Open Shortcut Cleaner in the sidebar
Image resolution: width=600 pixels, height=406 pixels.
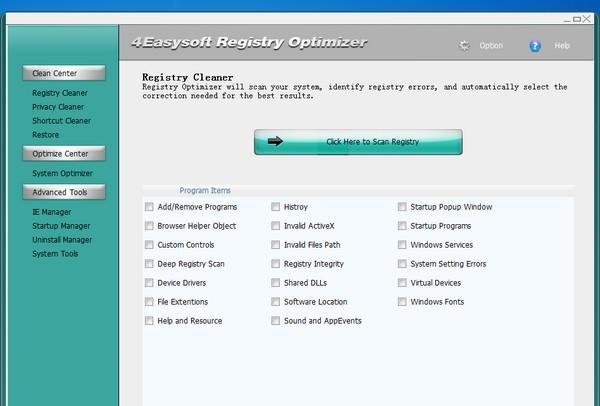(61, 121)
